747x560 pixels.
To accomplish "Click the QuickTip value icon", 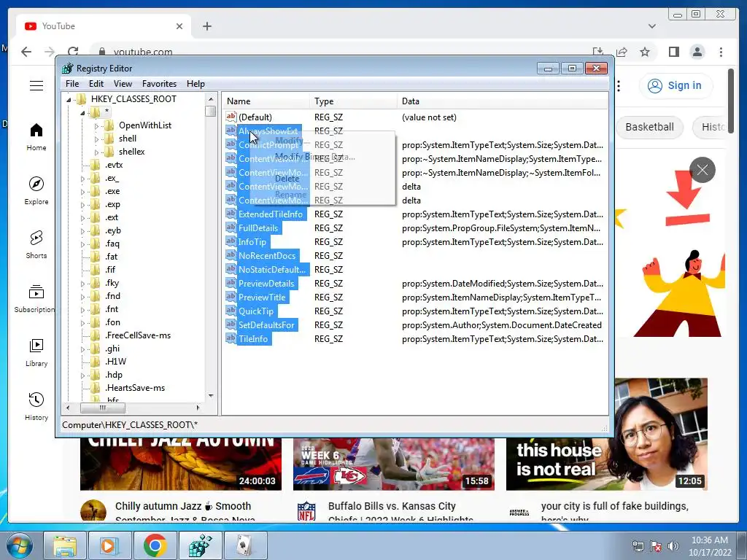I will pyautogui.click(x=231, y=311).
